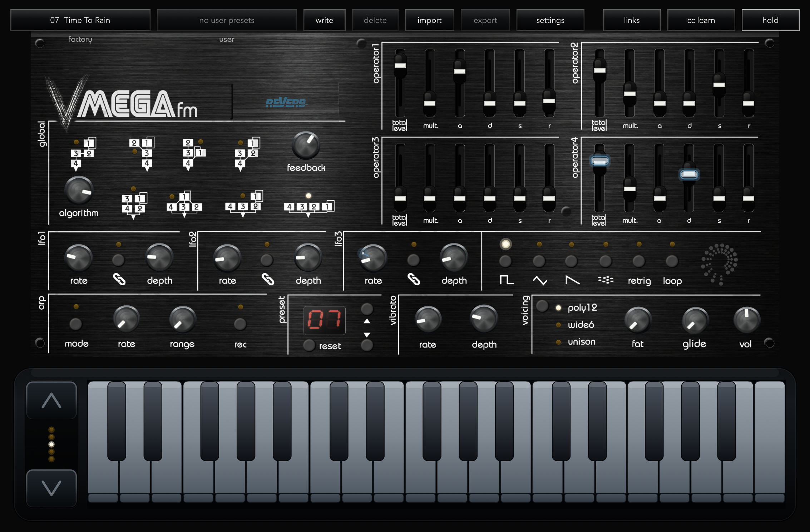Open the user presets dropdown
The height and width of the screenshot is (532, 810).
pos(227,20)
